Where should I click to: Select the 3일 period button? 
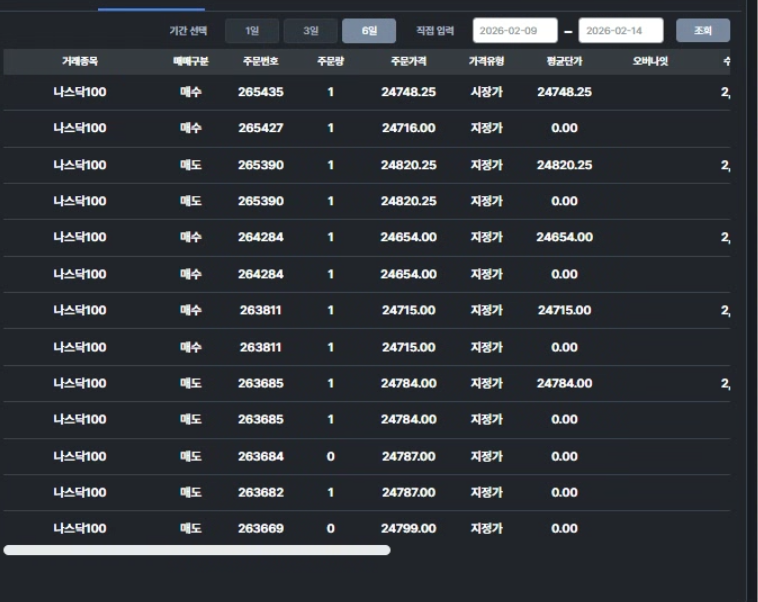[x=310, y=31]
